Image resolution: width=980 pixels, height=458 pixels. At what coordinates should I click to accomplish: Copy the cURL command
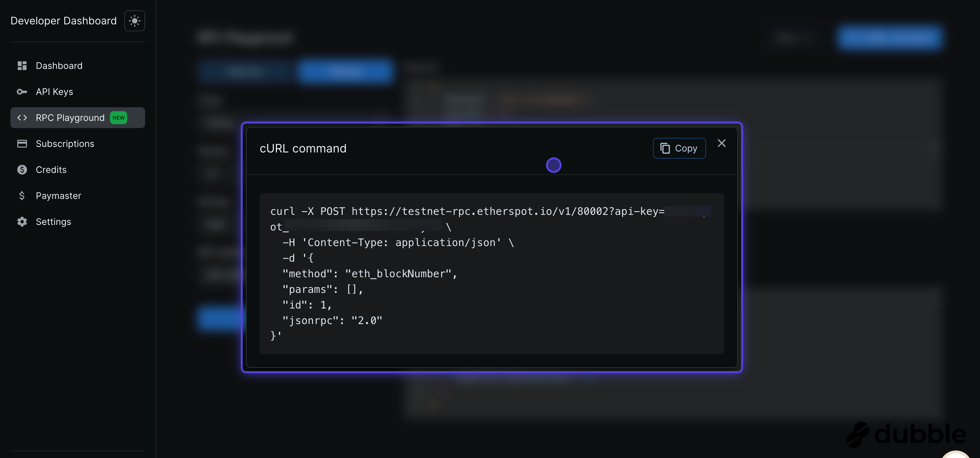coord(679,148)
